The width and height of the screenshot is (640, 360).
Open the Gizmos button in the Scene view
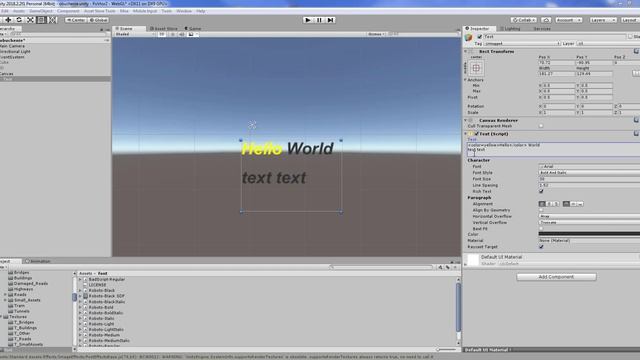pos(376,34)
